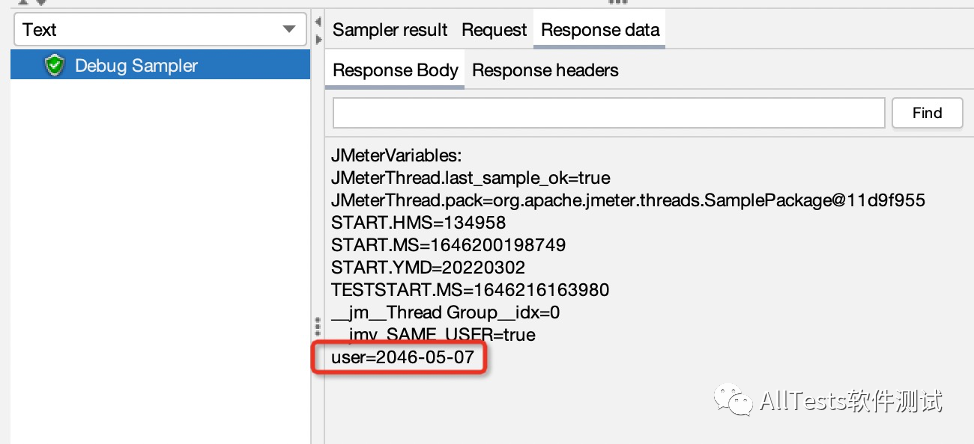This screenshot has height=444, width=974.
Task: Click the __jmv_SAME_USER=true line
Action: coord(434,335)
